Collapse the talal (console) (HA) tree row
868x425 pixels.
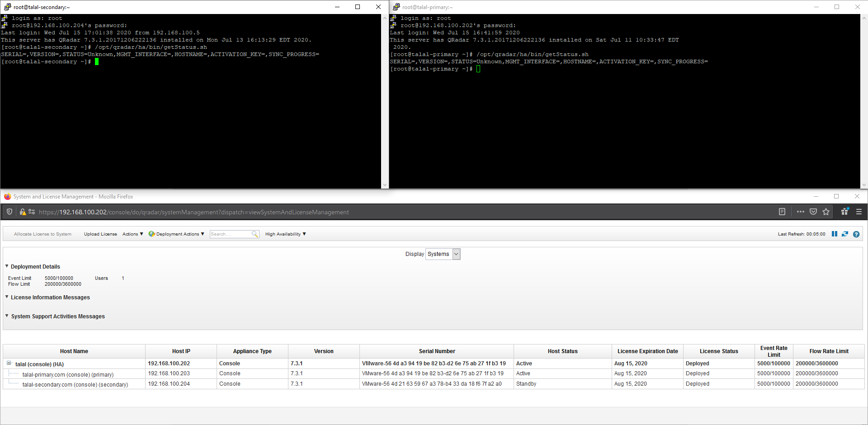(9, 363)
